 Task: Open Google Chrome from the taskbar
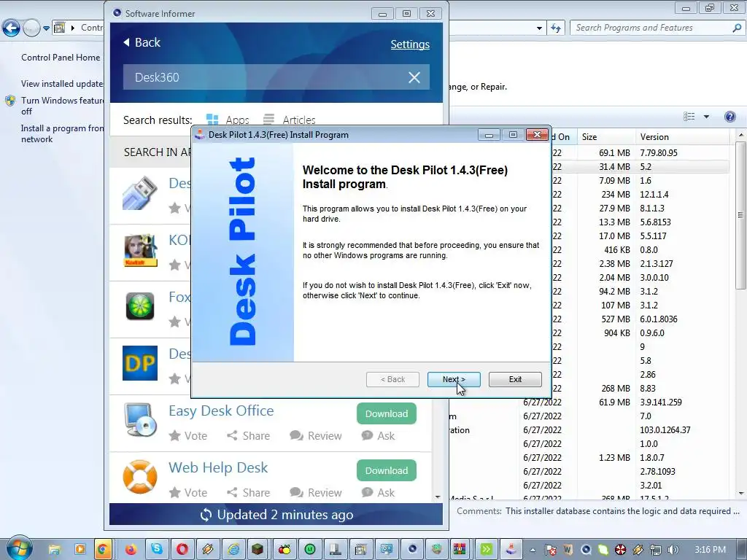(103, 549)
